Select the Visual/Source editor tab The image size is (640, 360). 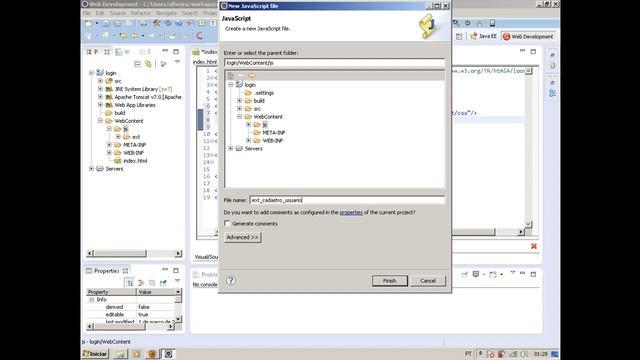coord(206,257)
